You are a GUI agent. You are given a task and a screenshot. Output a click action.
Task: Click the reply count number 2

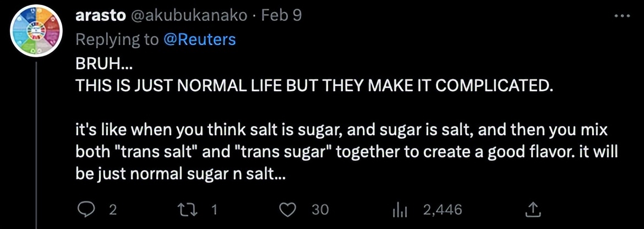click(x=112, y=210)
